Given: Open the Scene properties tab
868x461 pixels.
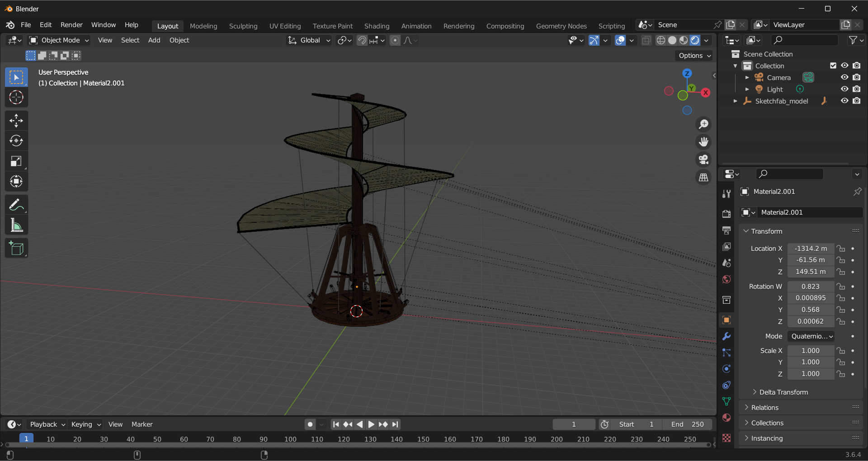Looking at the screenshot, I should (726, 263).
